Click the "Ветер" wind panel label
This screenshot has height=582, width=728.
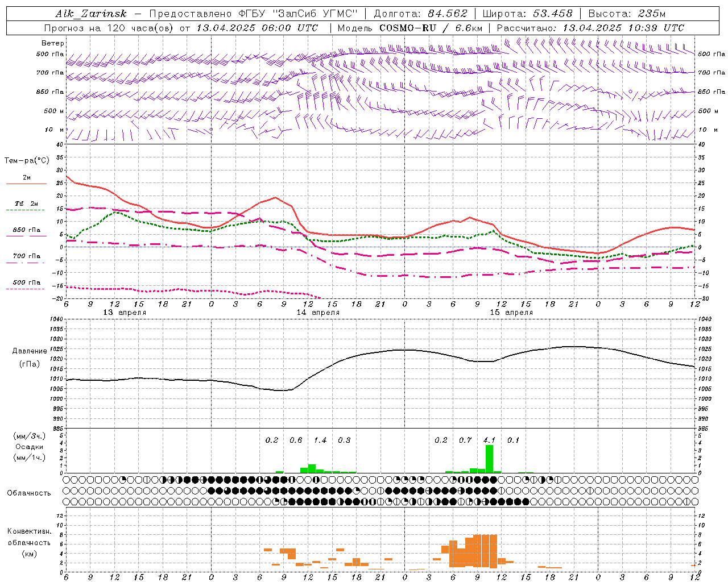[53, 43]
